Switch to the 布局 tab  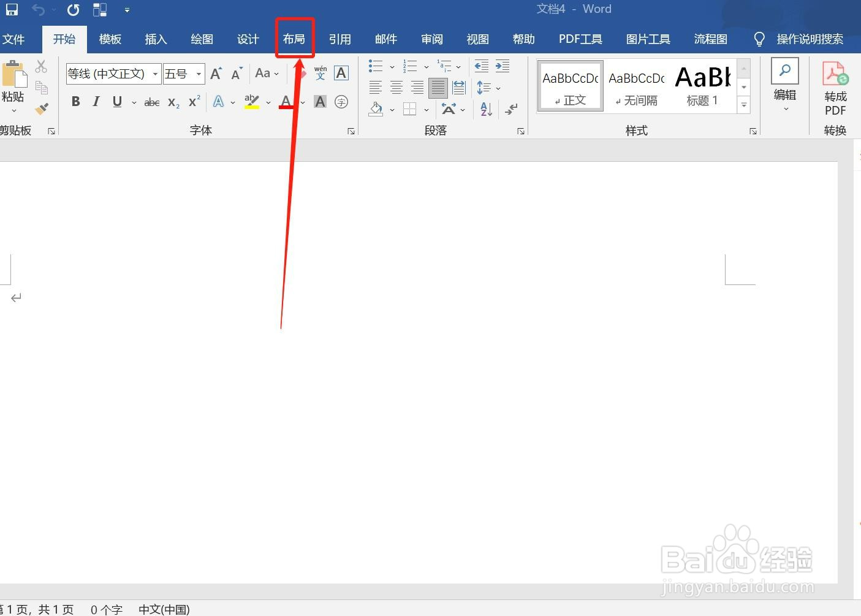(294, 39)
